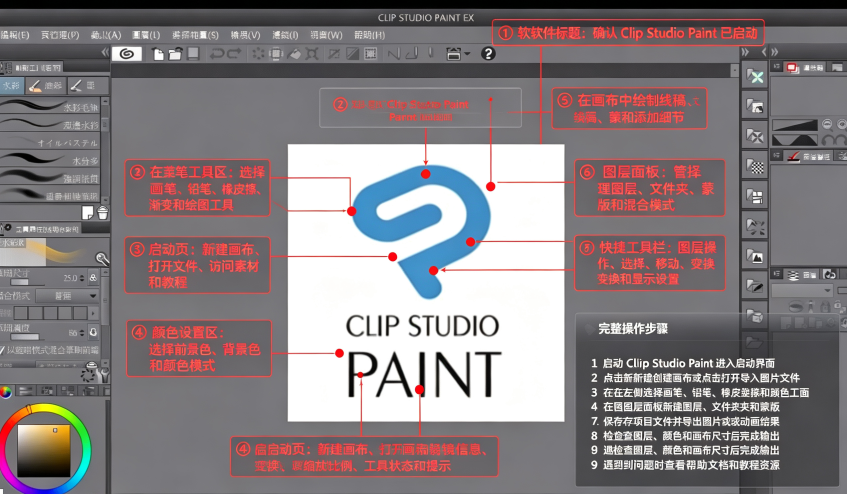The width and height of the screenshot is (847, 494).
Task: Toggle Snap to Grid icon
Action: [x=431, y=53]
